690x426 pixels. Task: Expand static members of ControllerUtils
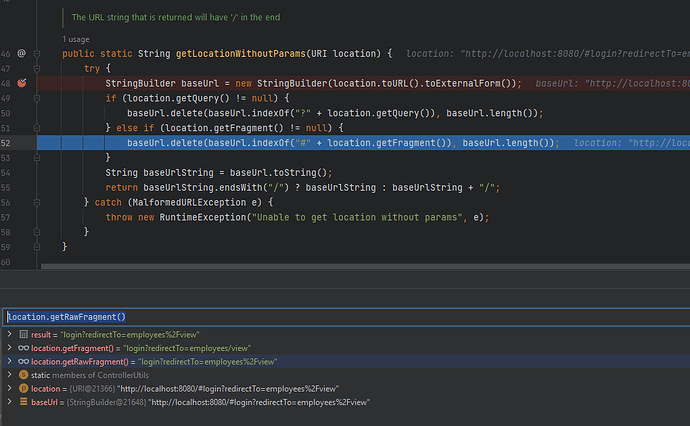pyautogui.click(x=9, y=375)
